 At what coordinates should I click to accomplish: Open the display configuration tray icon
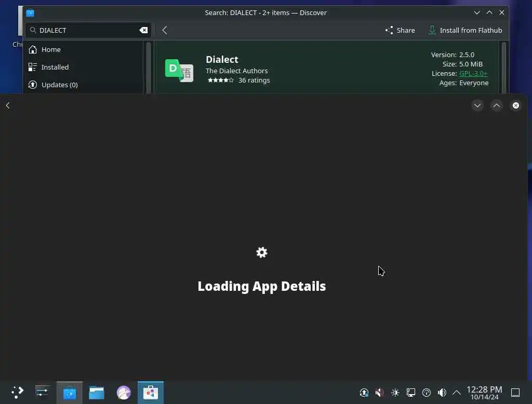coord(411,393)
